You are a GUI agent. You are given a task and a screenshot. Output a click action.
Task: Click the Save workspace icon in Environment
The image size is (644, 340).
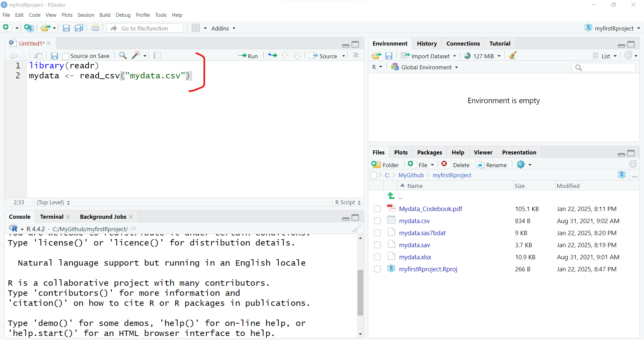pos(389,56)
